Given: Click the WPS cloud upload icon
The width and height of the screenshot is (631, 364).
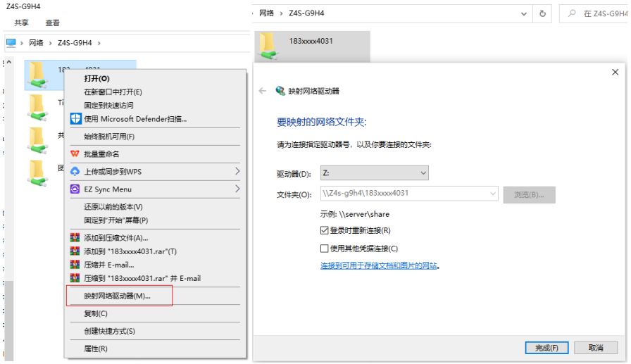Looking at the screenshot, I should [75, 171].
